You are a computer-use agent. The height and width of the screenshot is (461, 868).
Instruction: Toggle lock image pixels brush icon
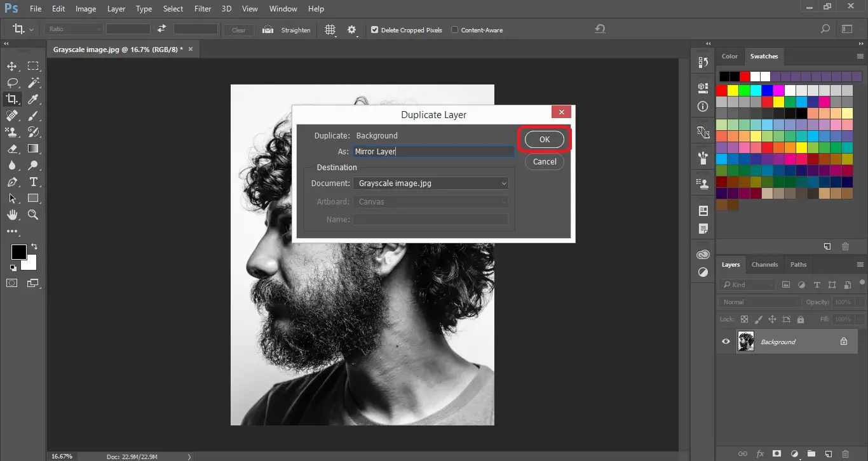[758, 319]
